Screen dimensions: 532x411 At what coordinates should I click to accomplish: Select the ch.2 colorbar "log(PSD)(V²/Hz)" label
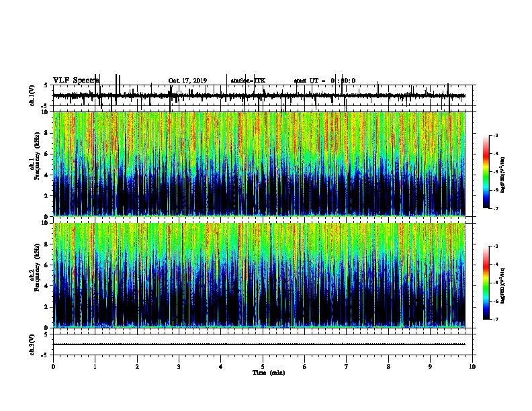[502, 285]
